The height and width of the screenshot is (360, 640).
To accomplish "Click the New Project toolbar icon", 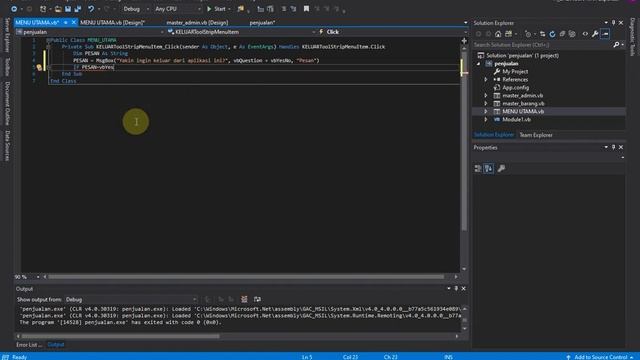I will [43, 9].
